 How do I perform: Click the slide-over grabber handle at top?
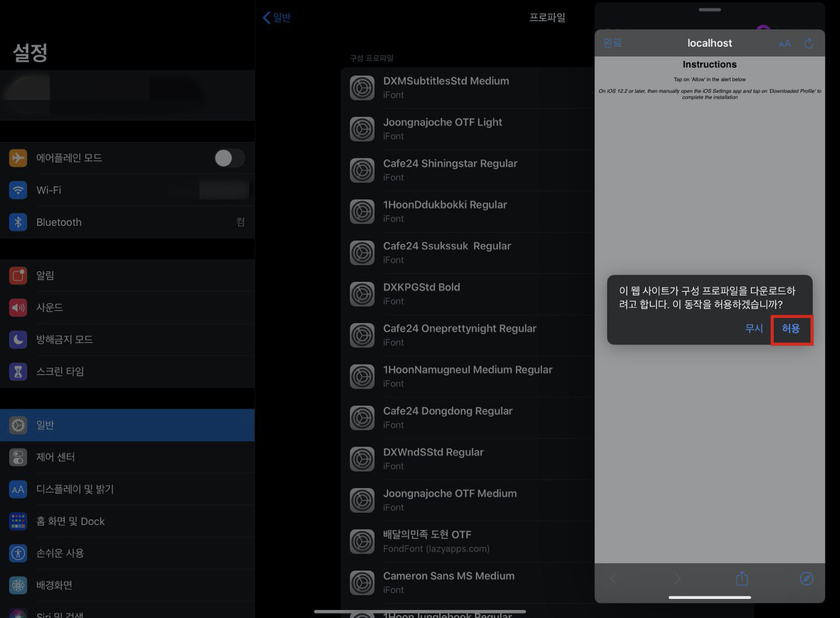click(709, 10)
